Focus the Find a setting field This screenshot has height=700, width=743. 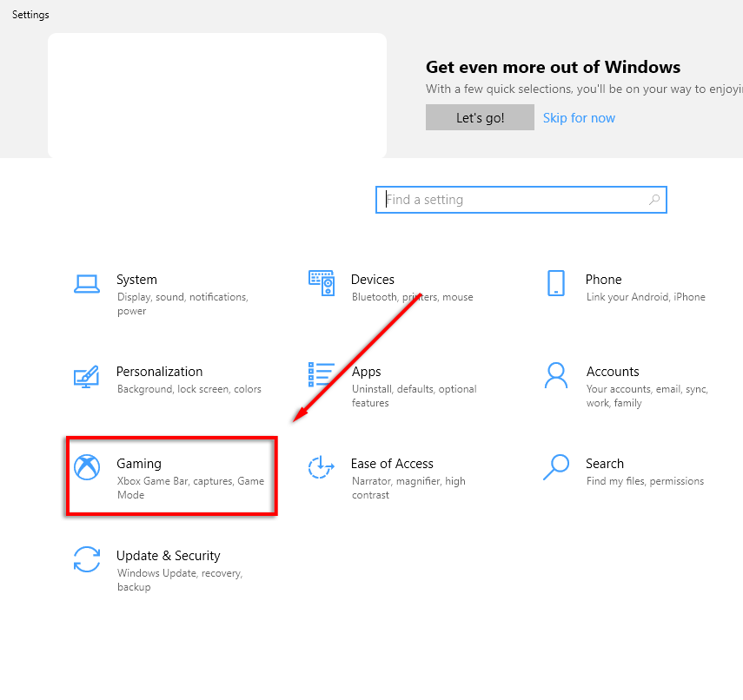point(521,200)
